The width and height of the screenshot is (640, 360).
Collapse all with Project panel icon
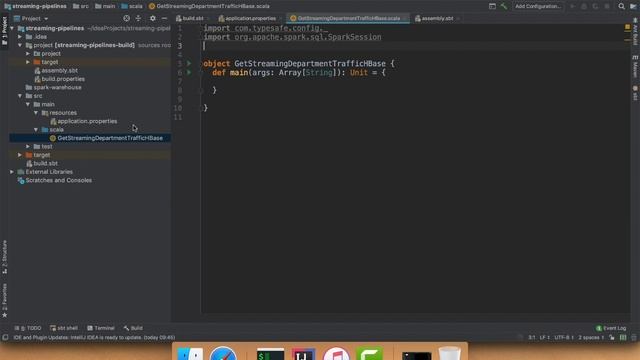click(x=138, y=18)
